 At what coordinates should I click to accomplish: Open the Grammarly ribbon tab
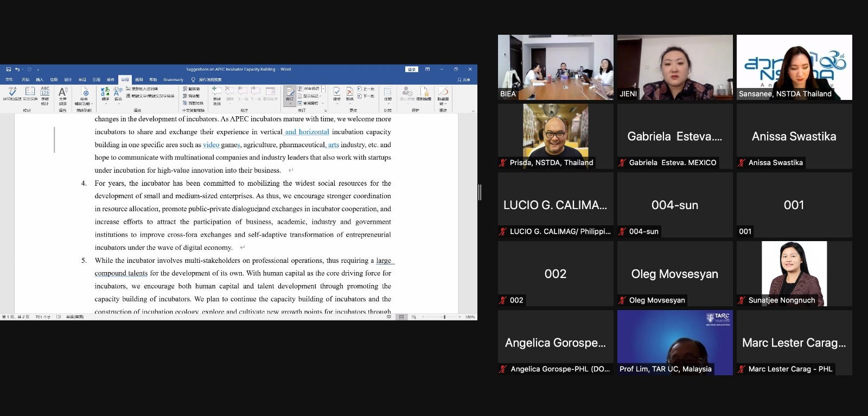click(x=173, y=80)
